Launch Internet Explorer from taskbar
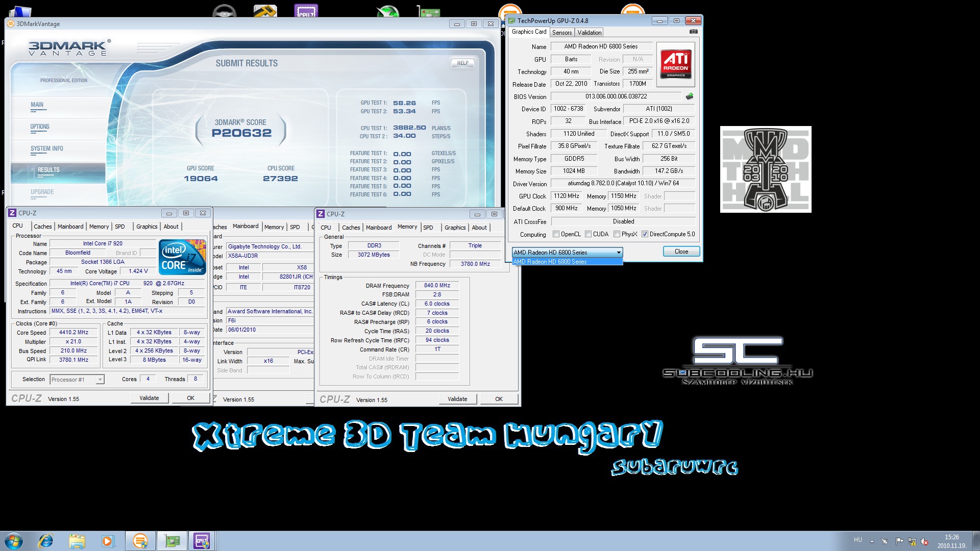This screenshot has width=980, height=551. coord(46,541)
